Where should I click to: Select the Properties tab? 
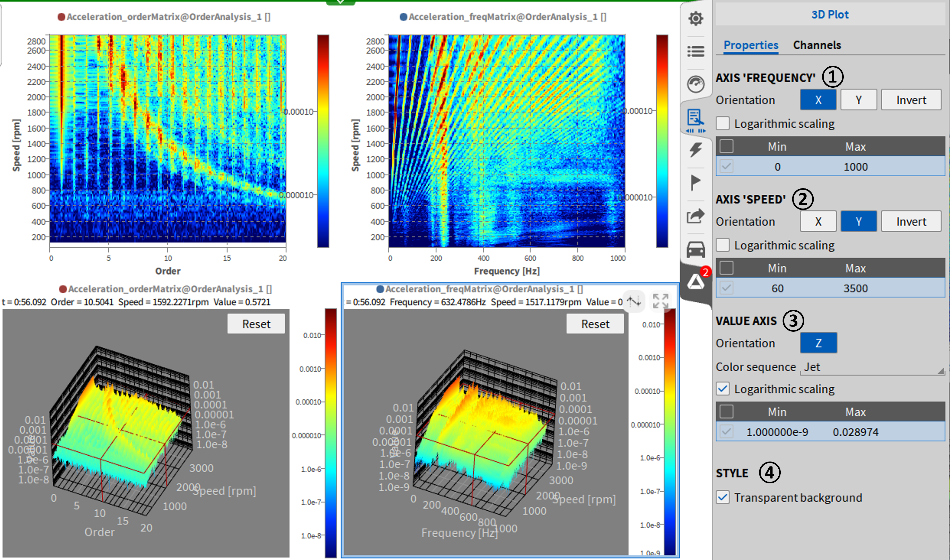click(751, 45)
